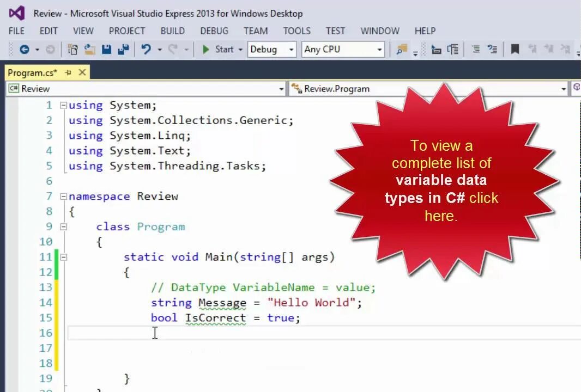Image resolution: width=581 pixels, height=392 pixels.
Task: Click the Clear All Bookmarks icon
Action: click(x=565, y=49)
